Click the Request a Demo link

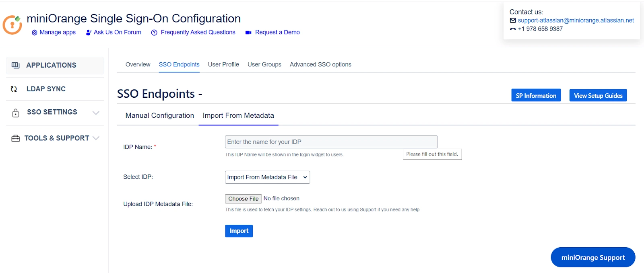pyautogui.click(x=277, y=32)
